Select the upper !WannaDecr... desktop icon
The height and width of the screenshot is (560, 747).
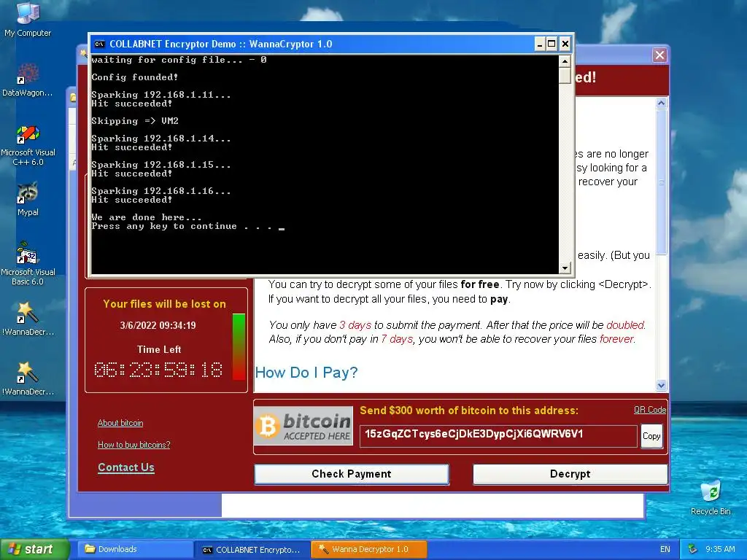[x=28, y=319]
